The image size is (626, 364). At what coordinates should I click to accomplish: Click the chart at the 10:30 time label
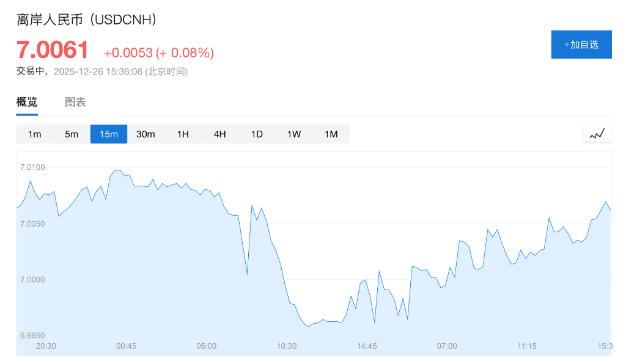pyautogui.click(x=287, y=346)
